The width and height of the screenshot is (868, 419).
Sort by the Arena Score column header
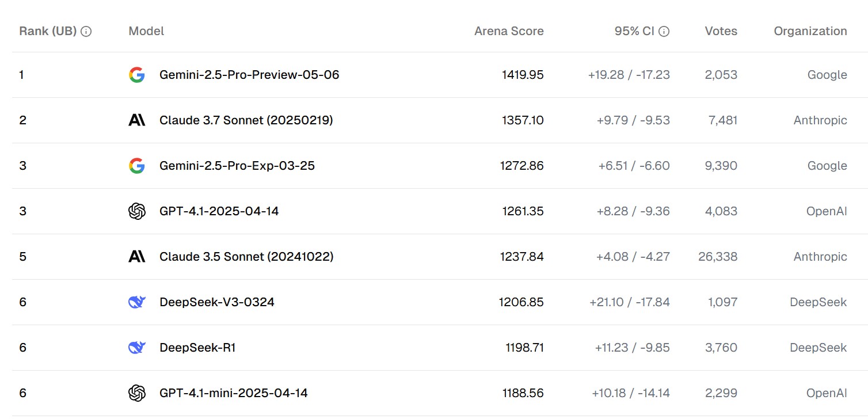tap(509, 31)
